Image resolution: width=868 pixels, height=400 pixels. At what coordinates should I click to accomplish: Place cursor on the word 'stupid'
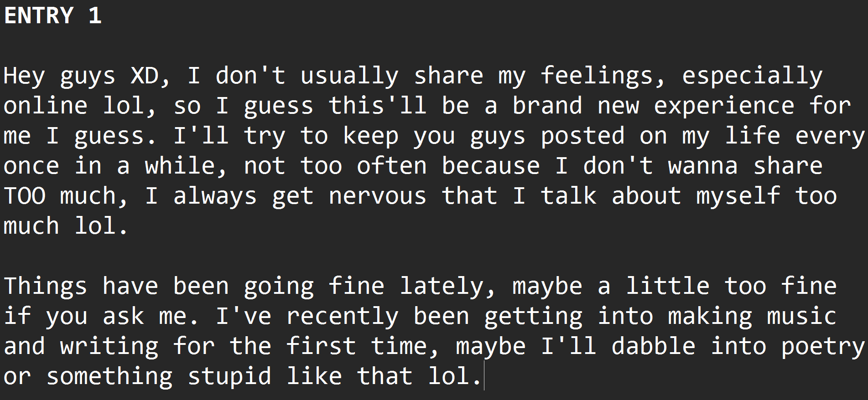229,376
